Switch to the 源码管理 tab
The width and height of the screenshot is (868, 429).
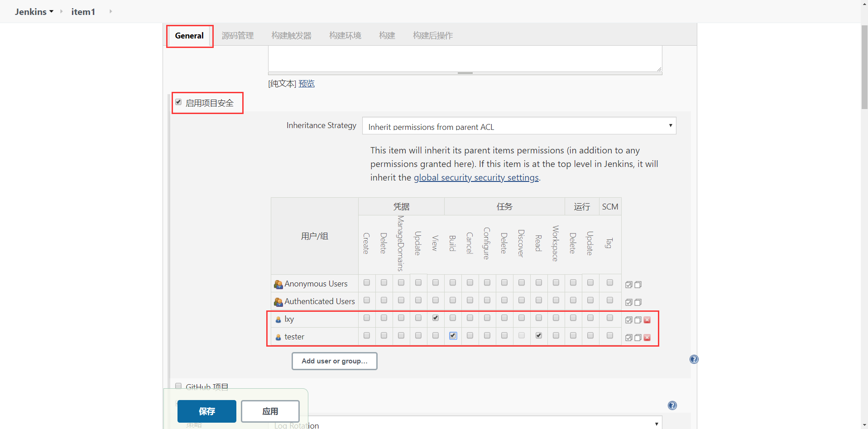click(238, 36)
